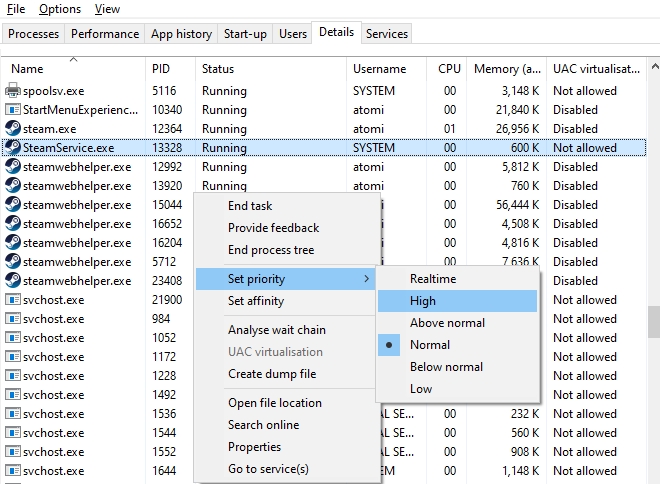Click steamwebhelper.exe icon for PID 23408
Viewport: 660px width, 484px height.
point(13,281)
